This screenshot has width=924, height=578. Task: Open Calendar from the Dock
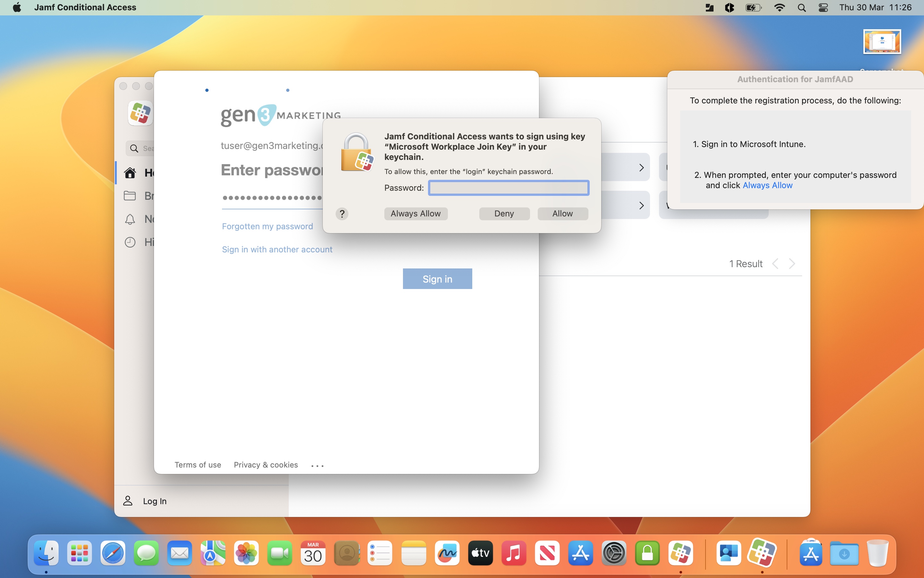click(x=313, y=553)
